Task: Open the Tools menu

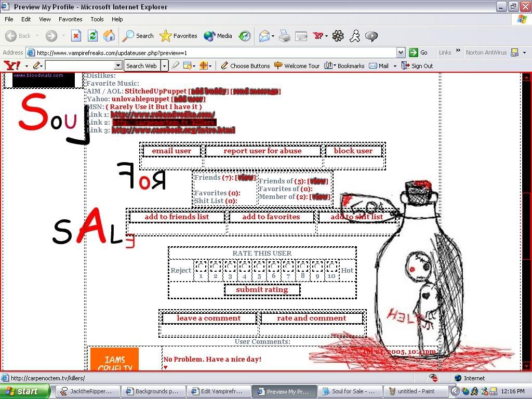Action: point(97,19)
